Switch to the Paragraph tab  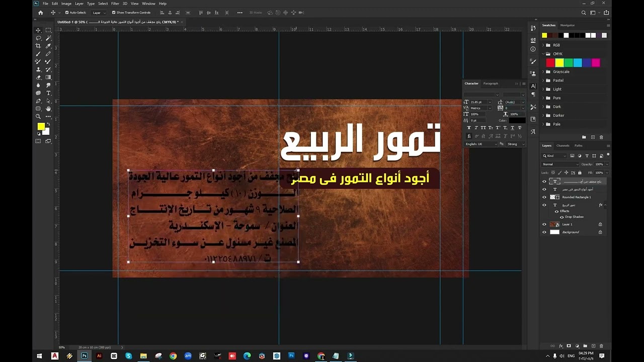click(x=491, y=83)
